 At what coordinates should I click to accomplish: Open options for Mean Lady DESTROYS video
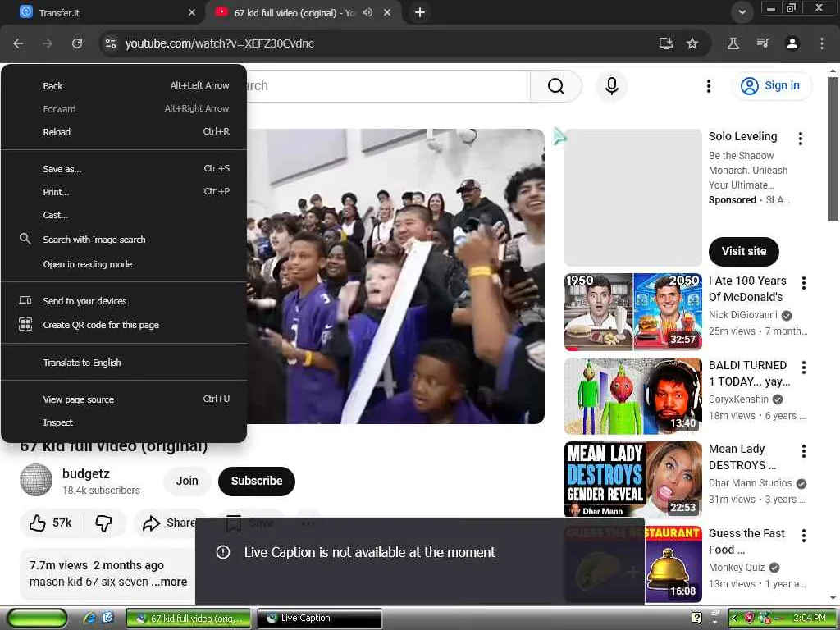point(804,451)
